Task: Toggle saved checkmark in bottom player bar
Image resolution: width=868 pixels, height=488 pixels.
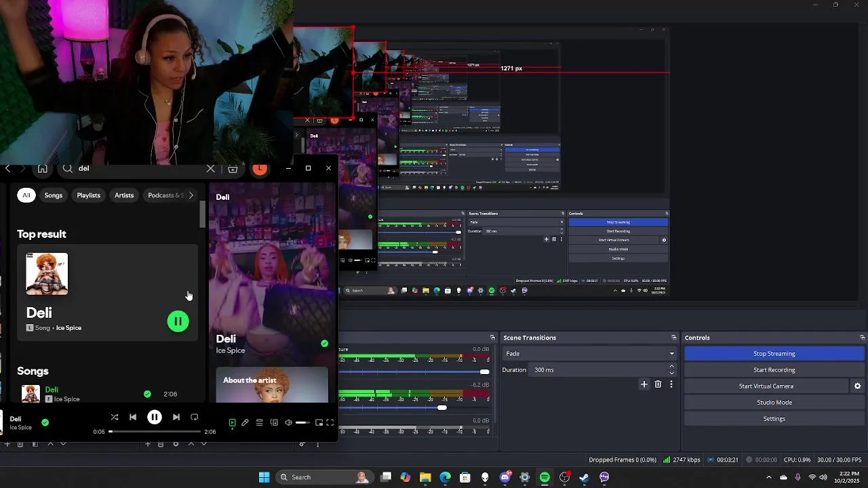Action: (x=45, y=422)
